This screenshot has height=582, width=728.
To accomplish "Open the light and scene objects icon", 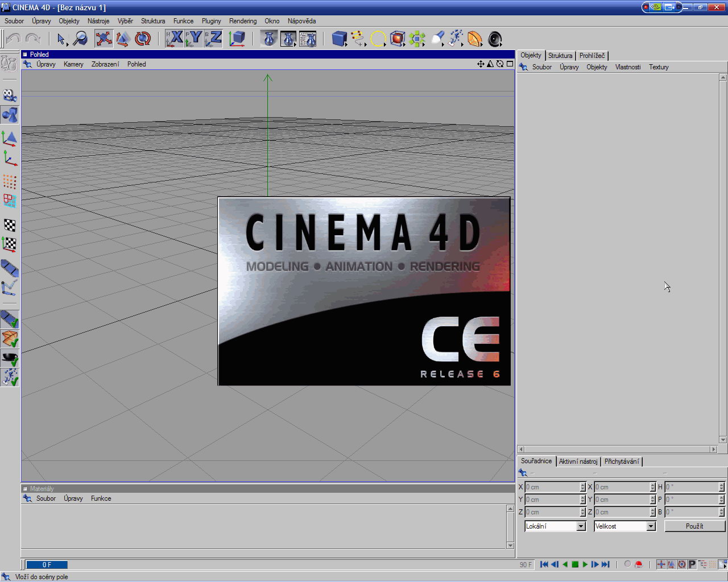I will point(436,39).
